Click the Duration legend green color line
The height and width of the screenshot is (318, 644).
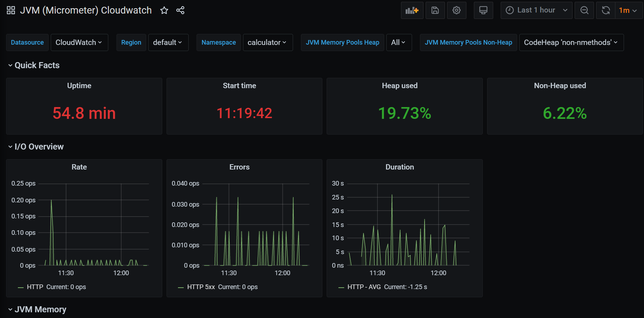(x=341, y=287)
